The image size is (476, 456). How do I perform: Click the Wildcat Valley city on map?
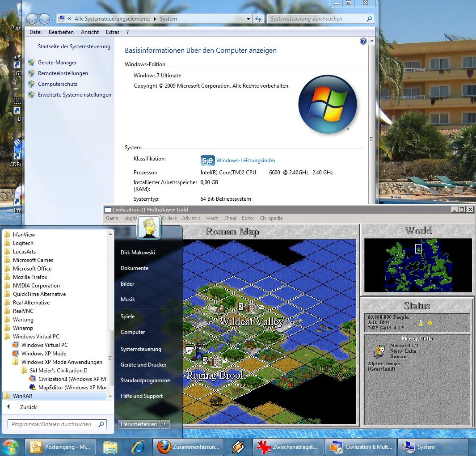point(252,309)
